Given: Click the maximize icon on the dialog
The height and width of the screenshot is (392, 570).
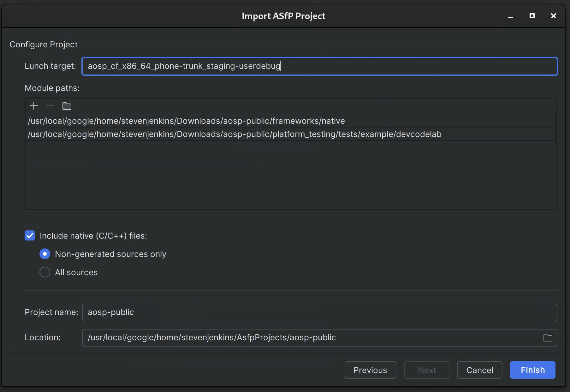Looking at the screenshot, I should [x=532, y=16].
